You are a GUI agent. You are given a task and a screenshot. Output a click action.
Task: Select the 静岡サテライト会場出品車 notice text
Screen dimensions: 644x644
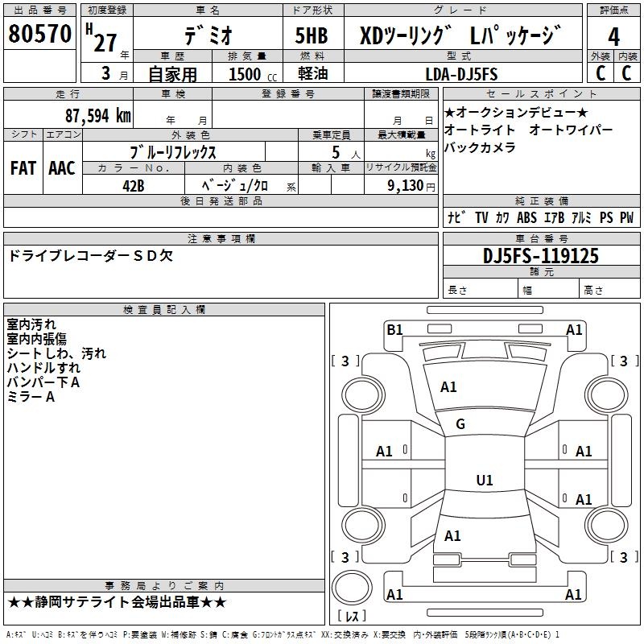(117, 602)
